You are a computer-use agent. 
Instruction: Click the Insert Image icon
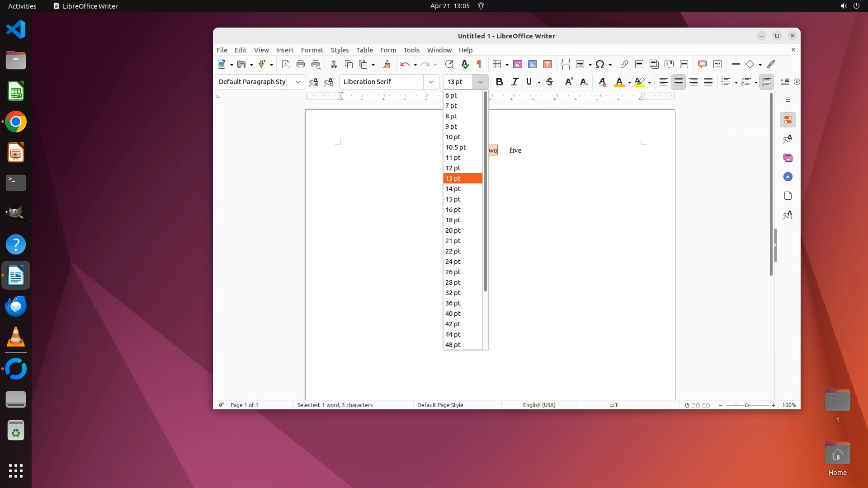coord(518,64)
